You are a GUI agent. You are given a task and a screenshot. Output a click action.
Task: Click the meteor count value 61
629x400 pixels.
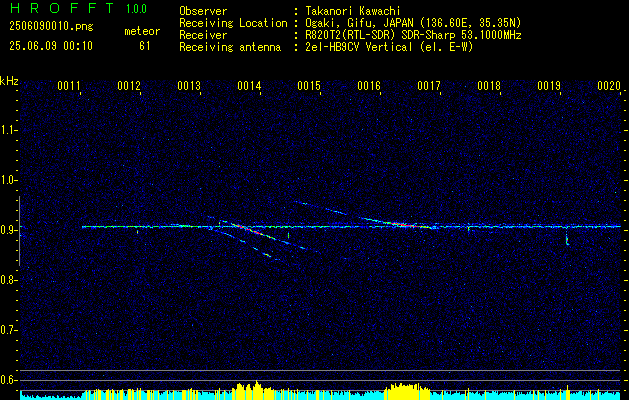point(144,46)
